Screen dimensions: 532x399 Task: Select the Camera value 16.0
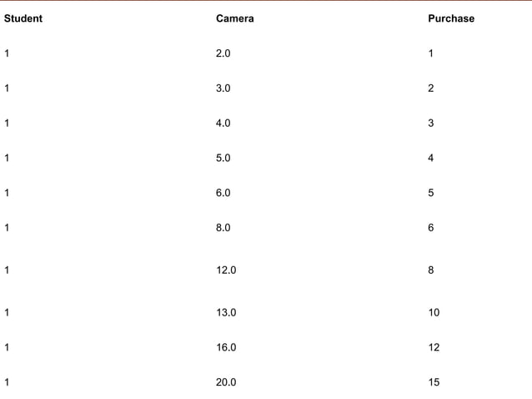click(x=226, y=347)
